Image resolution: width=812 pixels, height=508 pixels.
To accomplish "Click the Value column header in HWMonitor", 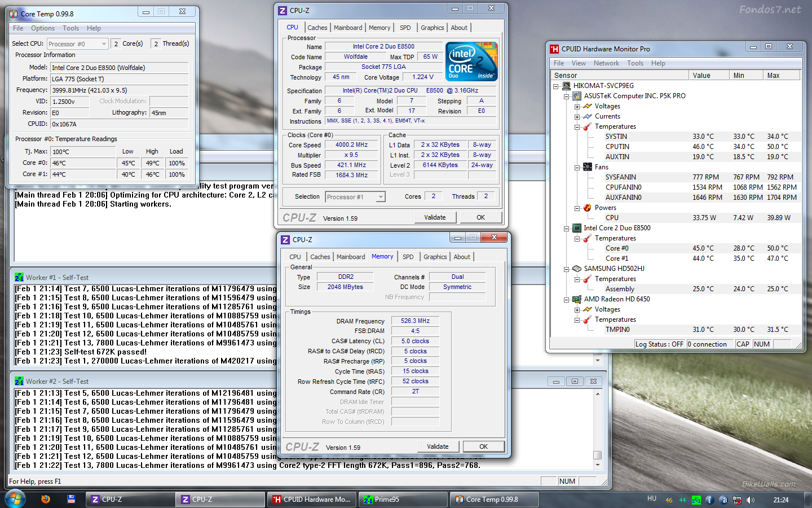I will [x=709, y=75].
